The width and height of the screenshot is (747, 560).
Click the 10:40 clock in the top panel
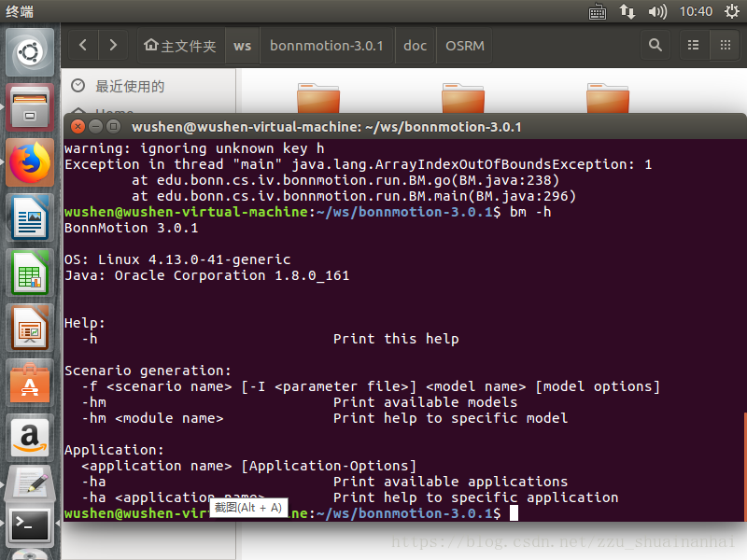[696, 11]
